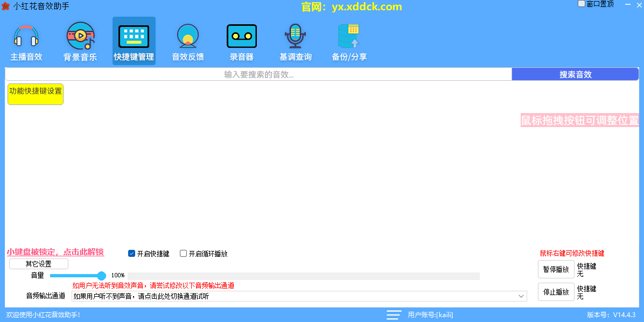The width and height of the screenshot is (644, 322).
Task: Open the 基调查询 microphone icon
Action: pyautogui.click(x=295, y=37)
